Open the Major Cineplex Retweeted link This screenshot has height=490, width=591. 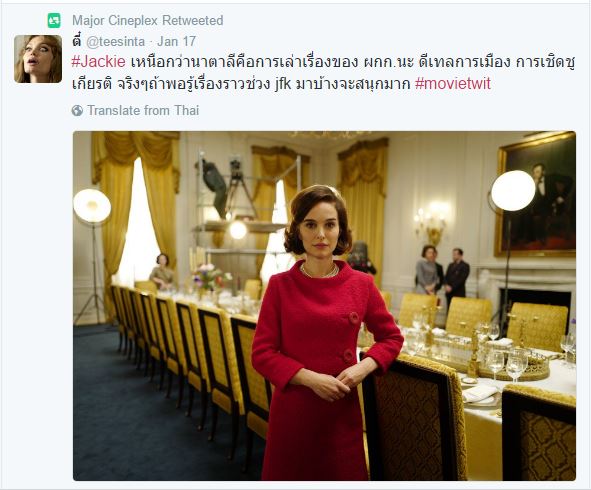[x=147, y=20]
